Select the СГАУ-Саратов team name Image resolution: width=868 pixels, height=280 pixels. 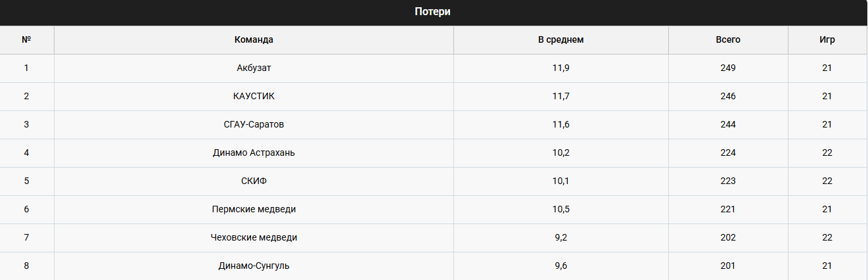[254, 124]
